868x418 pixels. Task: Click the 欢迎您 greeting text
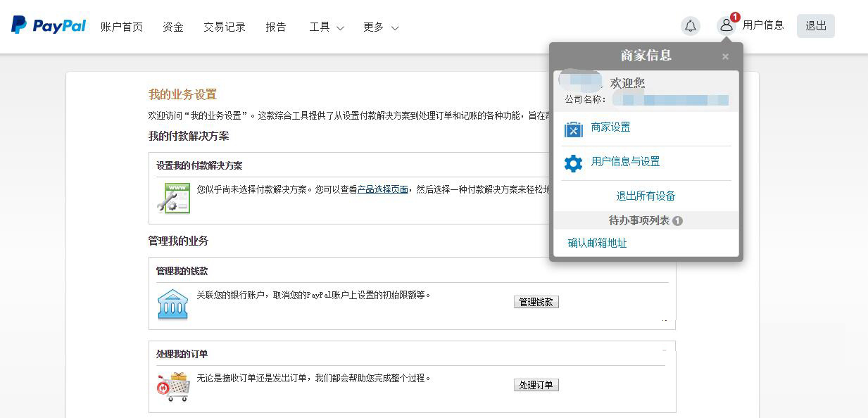click(x=627, y=83)
